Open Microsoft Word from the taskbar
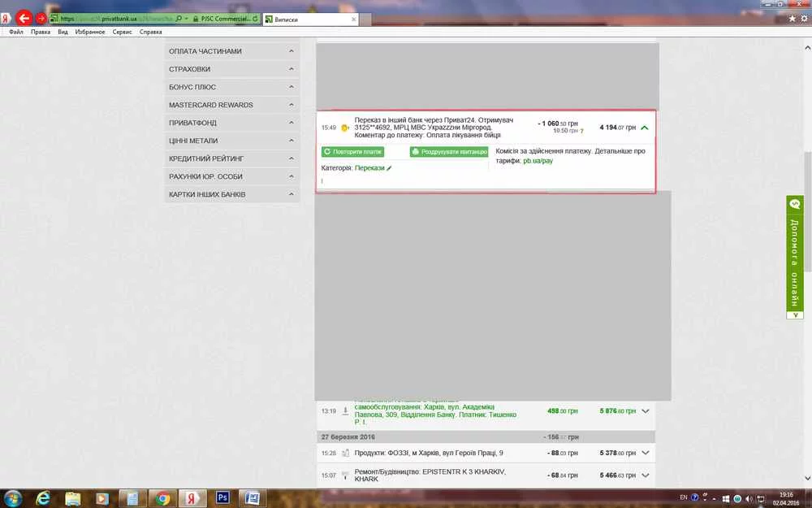 pyautogui.click(x=253, y=499)
